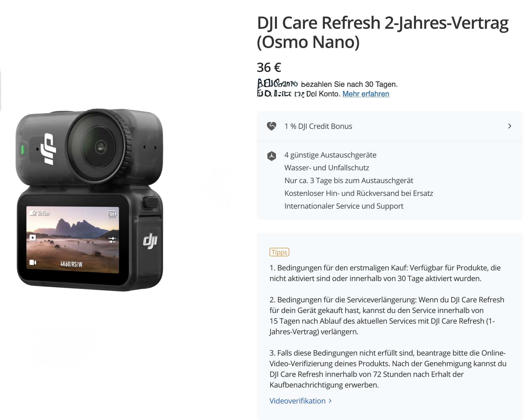Click the 36 € price text
The width and height of the screenshot is (530, 420).
pyautogui.click(x=269, y=67)
